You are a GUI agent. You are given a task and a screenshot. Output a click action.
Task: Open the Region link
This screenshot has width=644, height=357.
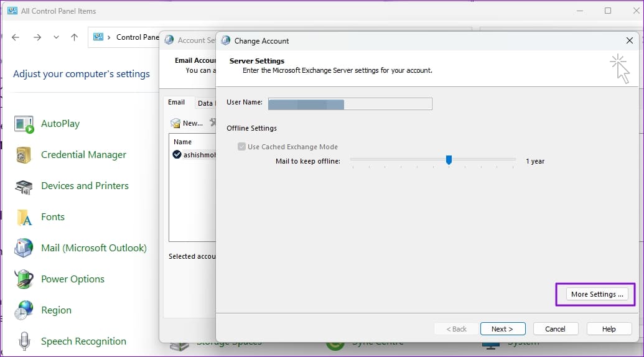click(x=56, y=310)
